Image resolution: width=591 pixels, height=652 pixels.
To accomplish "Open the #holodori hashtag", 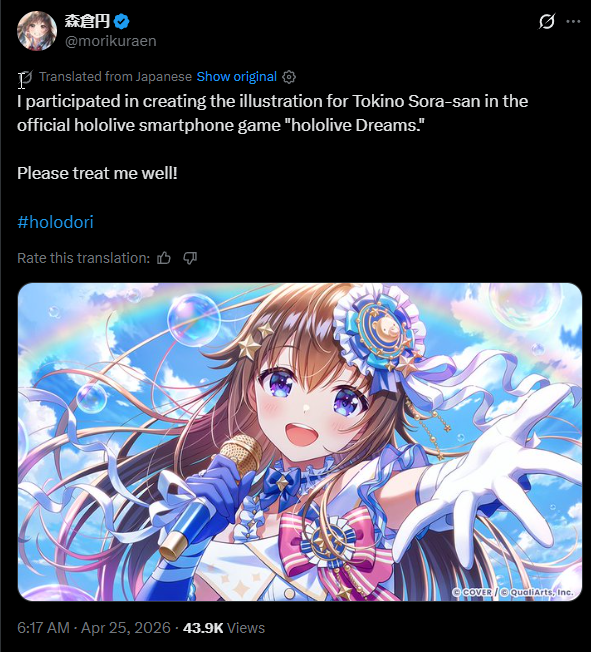I will 55,222.
